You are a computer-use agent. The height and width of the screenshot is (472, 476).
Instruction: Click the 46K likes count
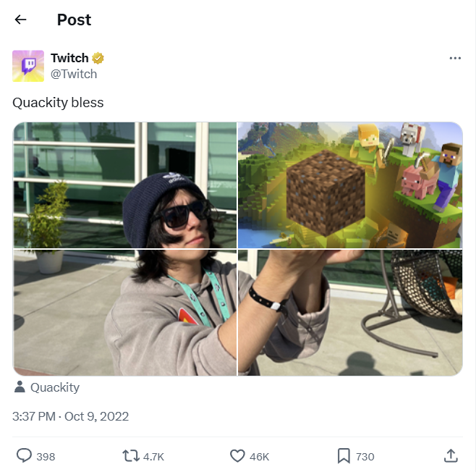coord(259,457)
